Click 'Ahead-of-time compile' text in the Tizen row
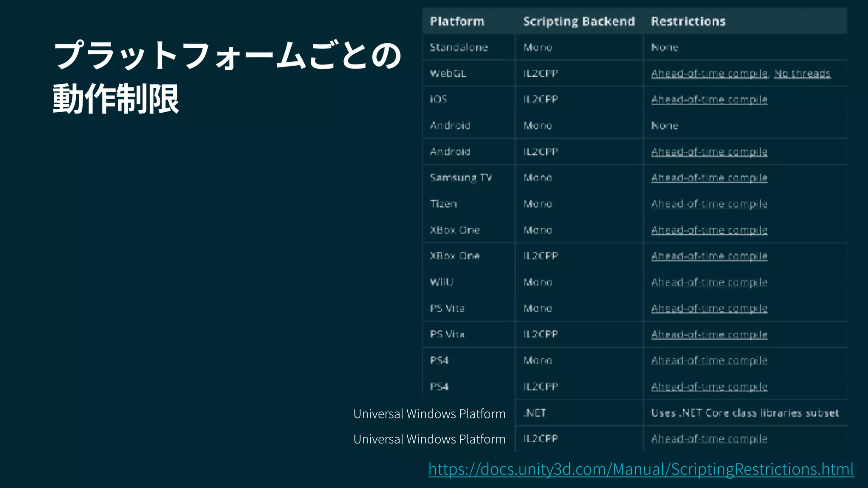Viewport: 868px width, 488px height. pos(709,204)
